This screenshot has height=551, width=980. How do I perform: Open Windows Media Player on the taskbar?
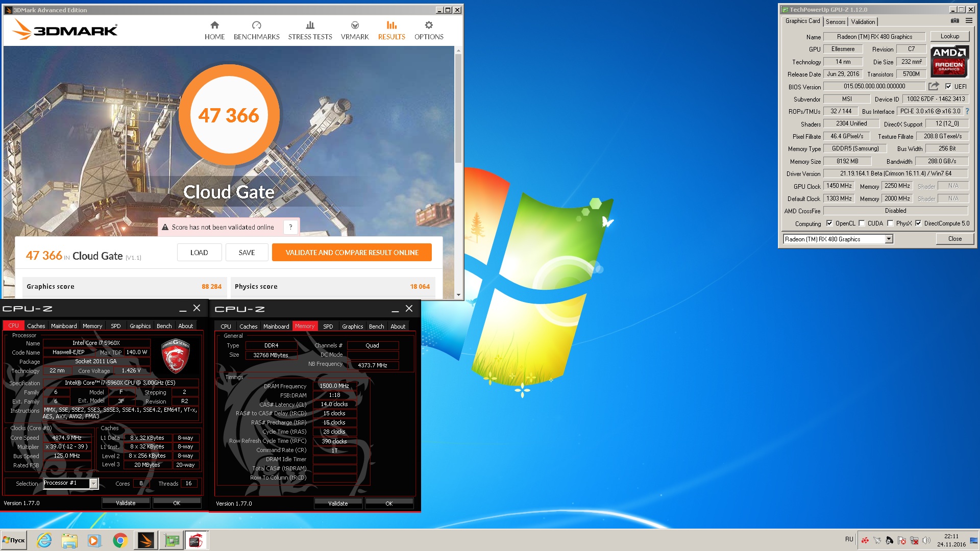94,540
